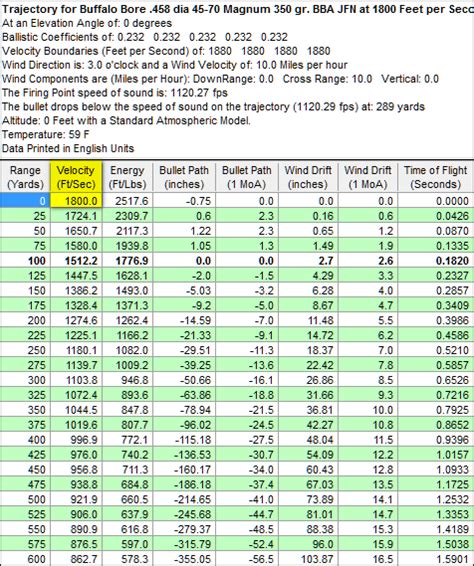
Task: Click the Range (Yards) column header
Action: click(25, 177)
